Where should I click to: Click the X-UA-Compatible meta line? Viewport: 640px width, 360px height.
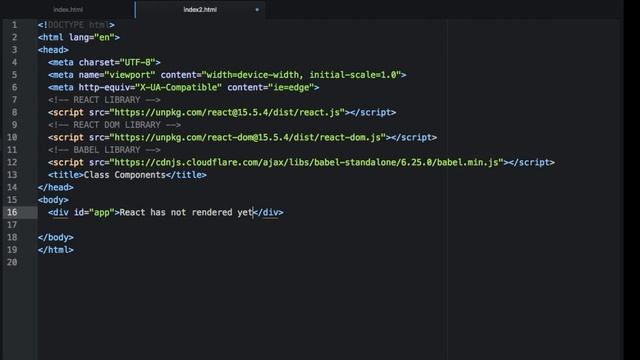point(184,87)
